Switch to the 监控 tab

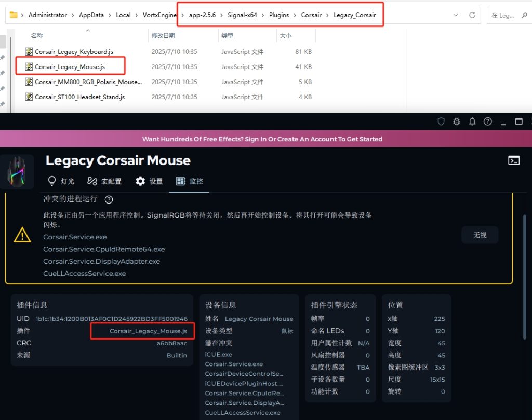189,181
